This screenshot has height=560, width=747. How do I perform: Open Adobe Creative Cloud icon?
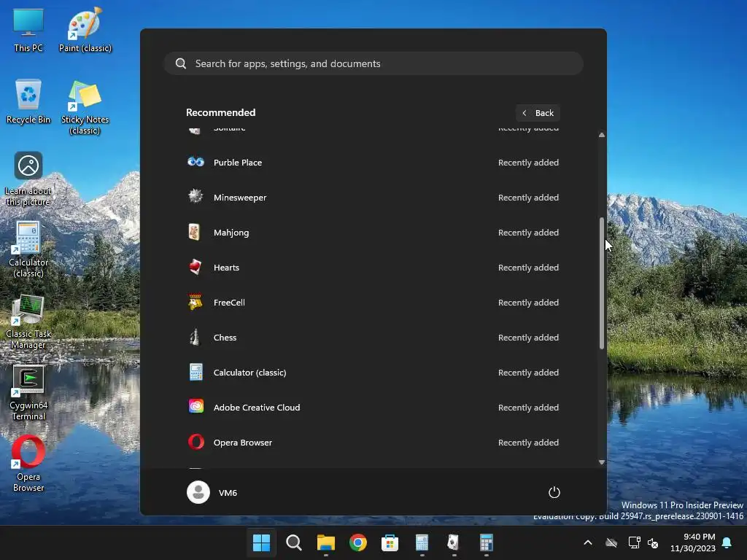coord(196,406)
